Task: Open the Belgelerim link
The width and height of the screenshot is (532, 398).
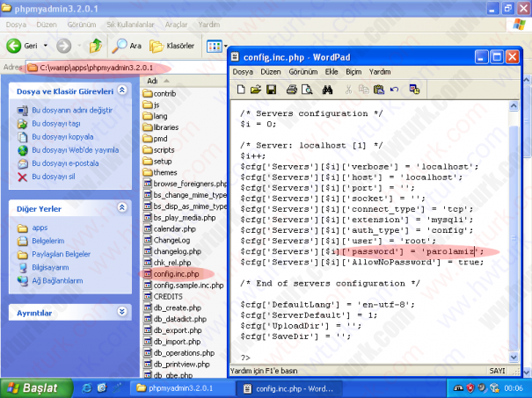Action: pyautogui.click(x=47, y=241)
